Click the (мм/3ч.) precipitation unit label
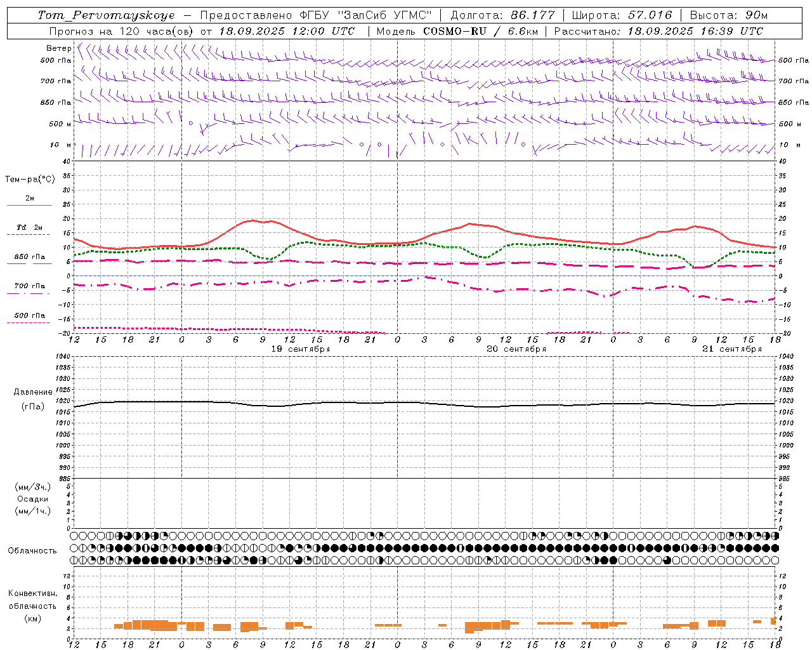 point(32,487)
